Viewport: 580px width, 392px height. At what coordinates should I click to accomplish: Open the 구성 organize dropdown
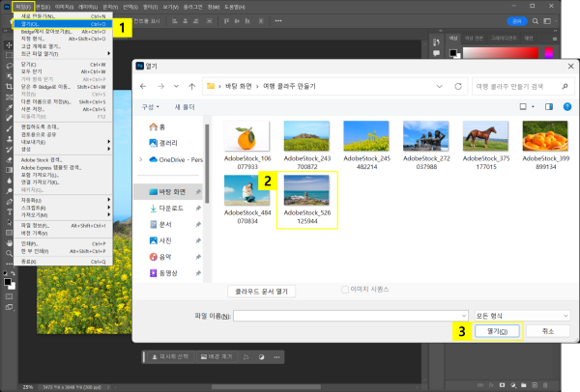[150, 107]
